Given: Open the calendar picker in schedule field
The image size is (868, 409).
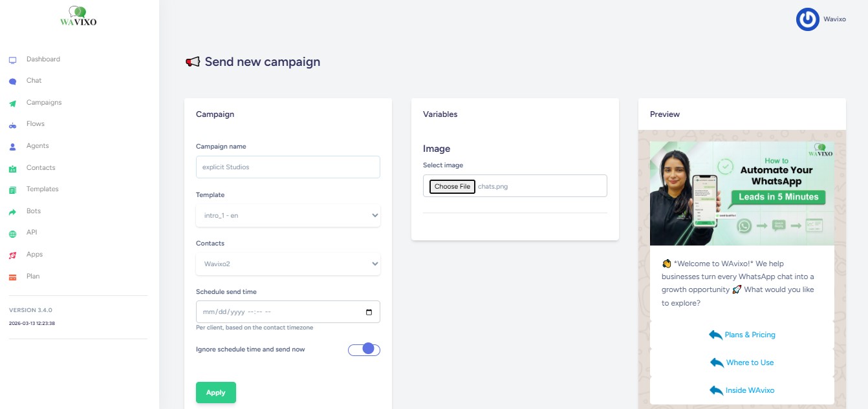Looking at the screenshot, I should coord(369,312).
